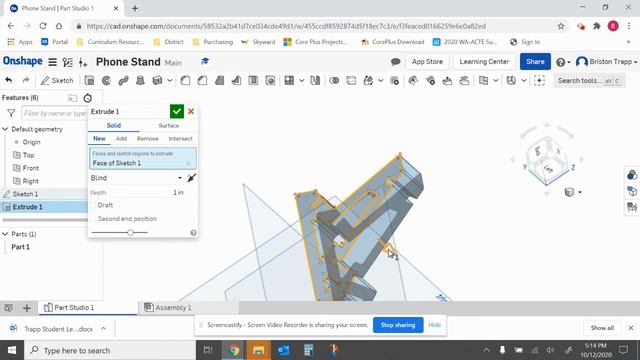Open the Thicken tool dropdown arrow
640x360 pixels.
[169, 80]
